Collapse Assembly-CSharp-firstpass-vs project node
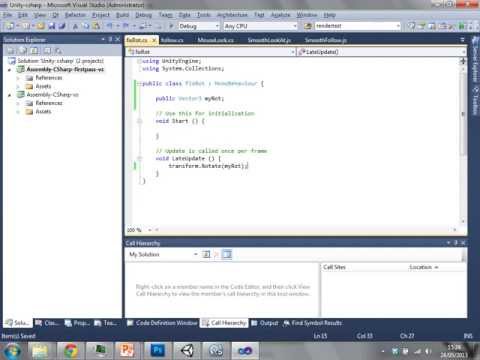Image resolution: width=480 pixels, height=360 pixels. pyautogui.click(x=9, y=70)
